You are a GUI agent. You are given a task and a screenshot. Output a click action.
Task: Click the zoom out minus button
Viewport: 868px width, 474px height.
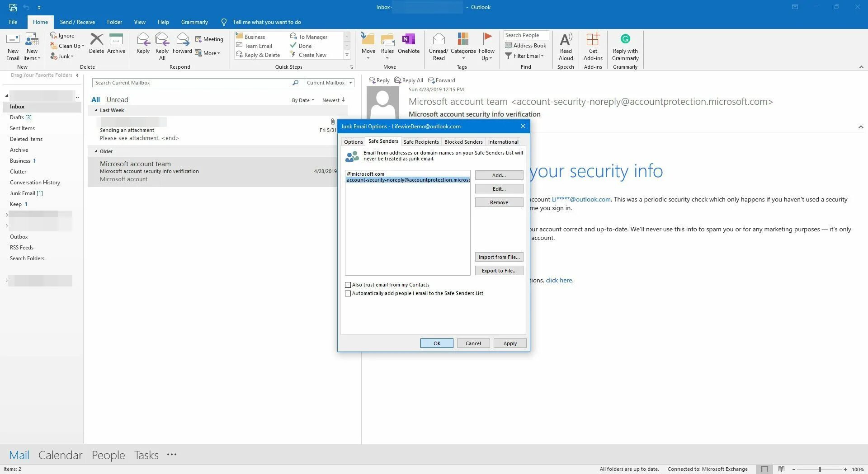[x=794, y=469]
